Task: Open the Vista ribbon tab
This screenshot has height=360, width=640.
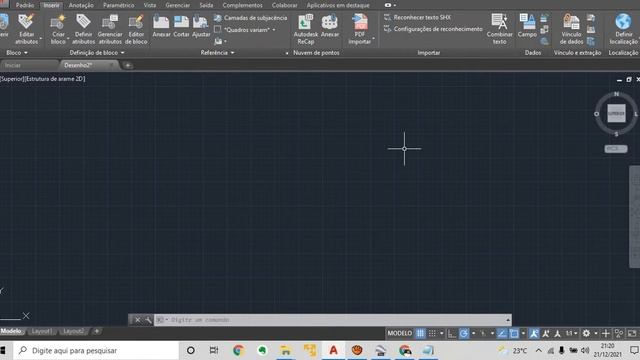Action: point(150,5)
